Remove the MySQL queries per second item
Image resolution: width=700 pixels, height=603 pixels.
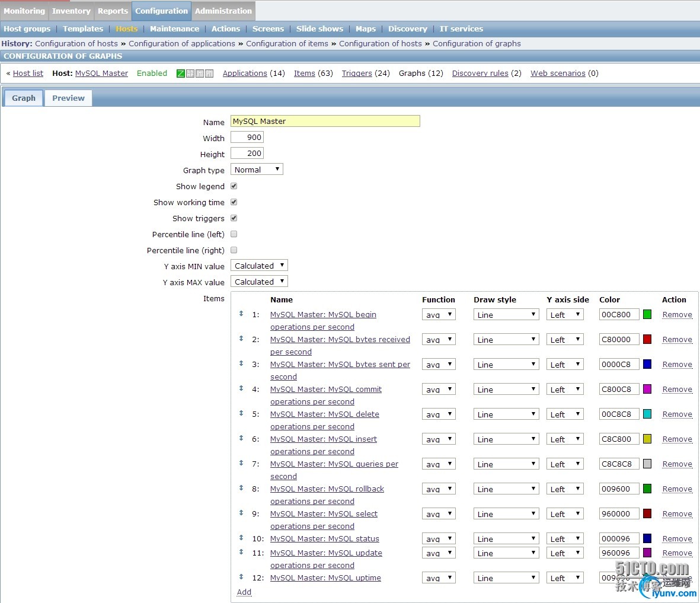pyautogui.click(x=677, y=464)
